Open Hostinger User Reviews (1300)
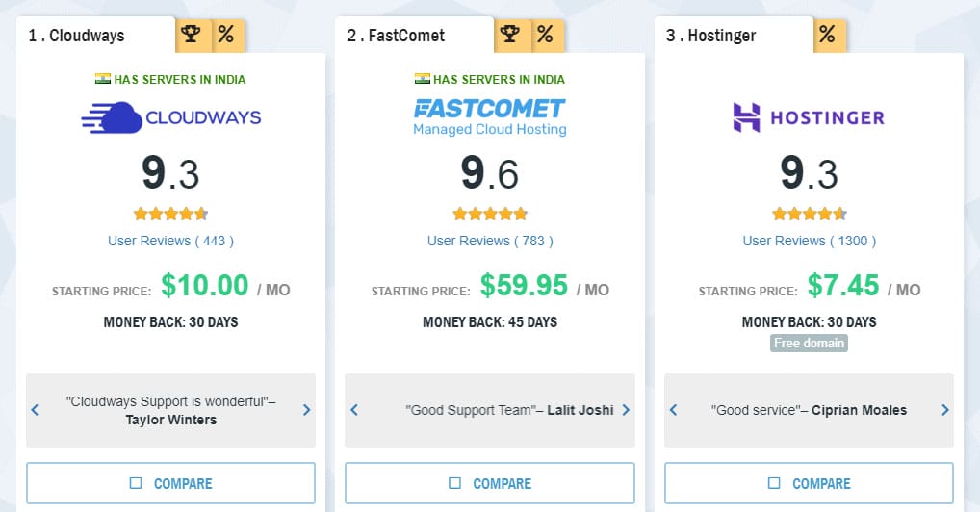 [809, 241]
